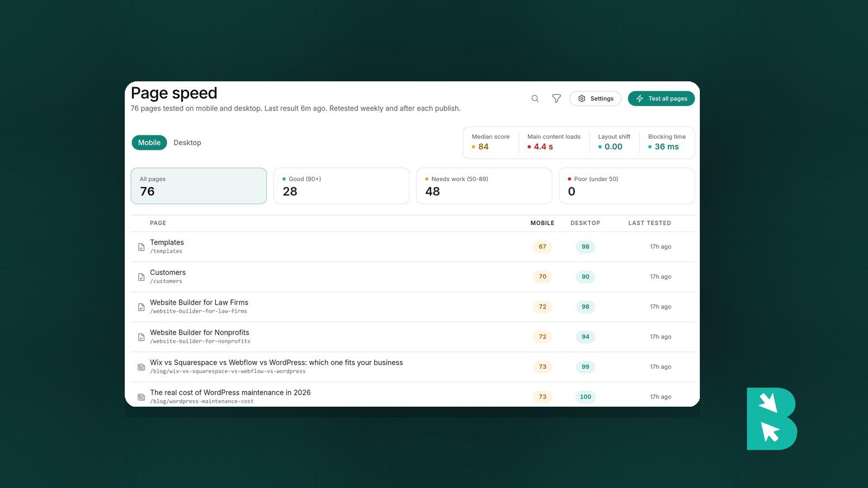Click mobile score 67 for Templates
868x488 pixels.
542,247
